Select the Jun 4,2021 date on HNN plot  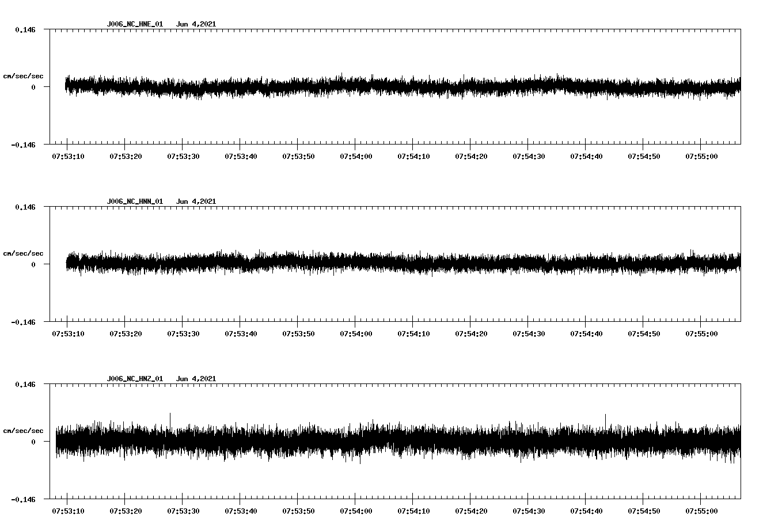click(x=196, y=202)
